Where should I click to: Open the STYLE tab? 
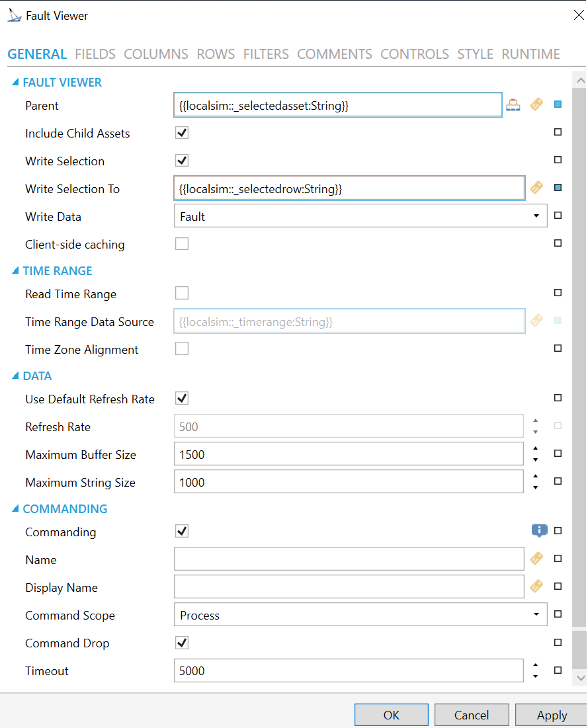pyautogui.click(x=475, y=54)
